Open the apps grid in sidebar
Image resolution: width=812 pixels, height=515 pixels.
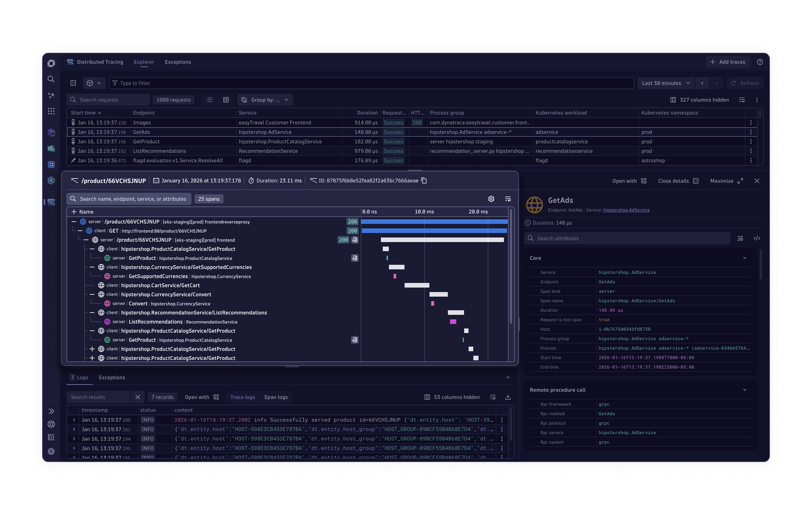51,111
